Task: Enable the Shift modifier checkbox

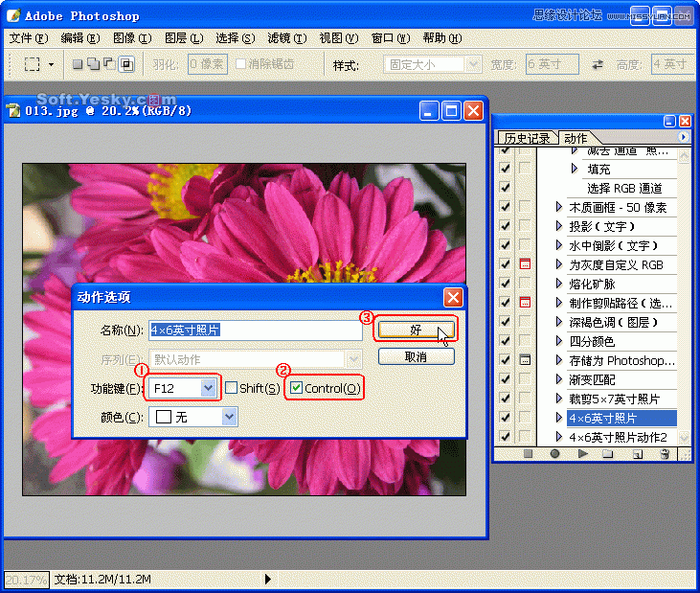Action: point(232,388)
